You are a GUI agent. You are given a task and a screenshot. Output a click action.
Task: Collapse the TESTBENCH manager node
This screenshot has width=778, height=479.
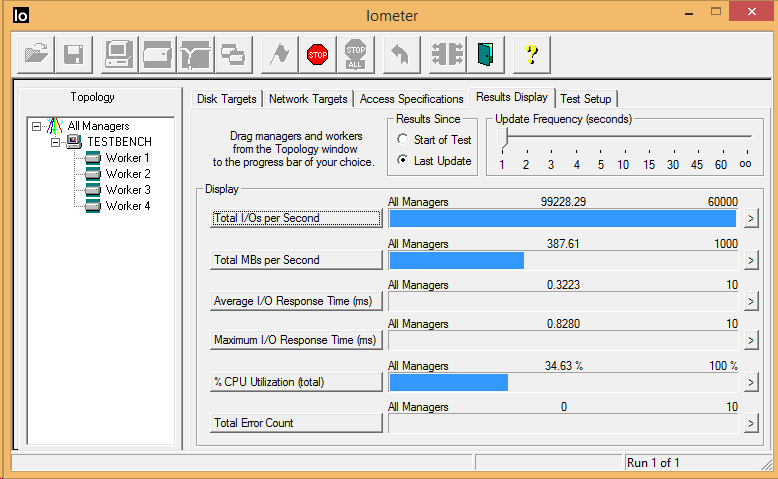(x=56, y=142)
